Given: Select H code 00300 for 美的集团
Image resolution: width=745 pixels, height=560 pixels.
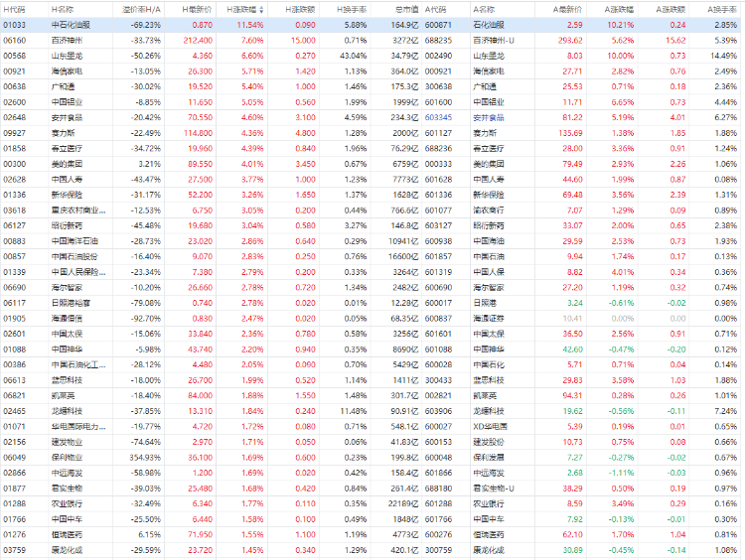Looking at the screenshot, I should (14, 163).
